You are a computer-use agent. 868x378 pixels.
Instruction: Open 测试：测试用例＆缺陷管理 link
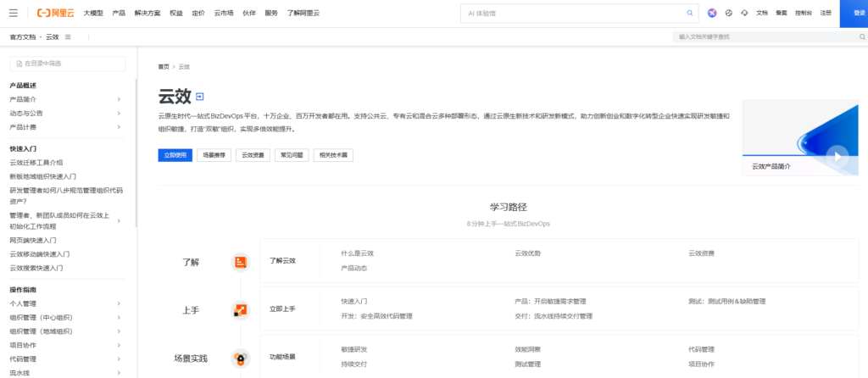coord(726,302)
